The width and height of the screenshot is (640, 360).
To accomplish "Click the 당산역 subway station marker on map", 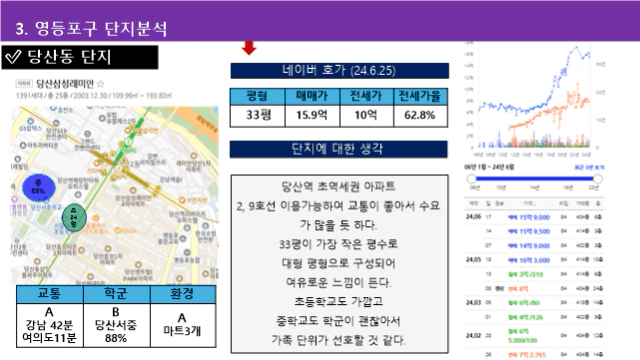I will coord(127,142).
